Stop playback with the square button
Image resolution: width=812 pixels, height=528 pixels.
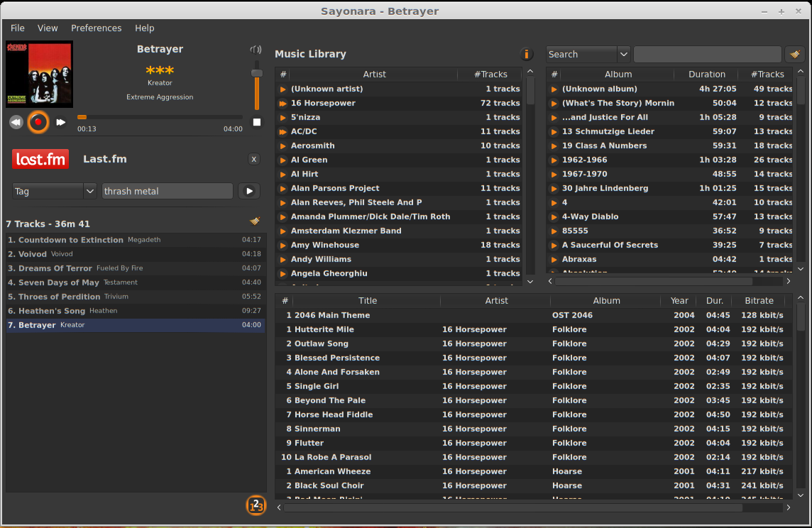click(257, 122)
